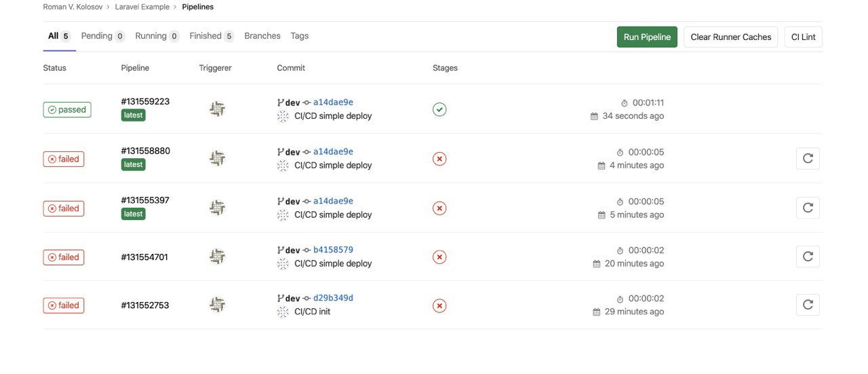Click latest badge of pipeline #131559223

tap(134, 115)
